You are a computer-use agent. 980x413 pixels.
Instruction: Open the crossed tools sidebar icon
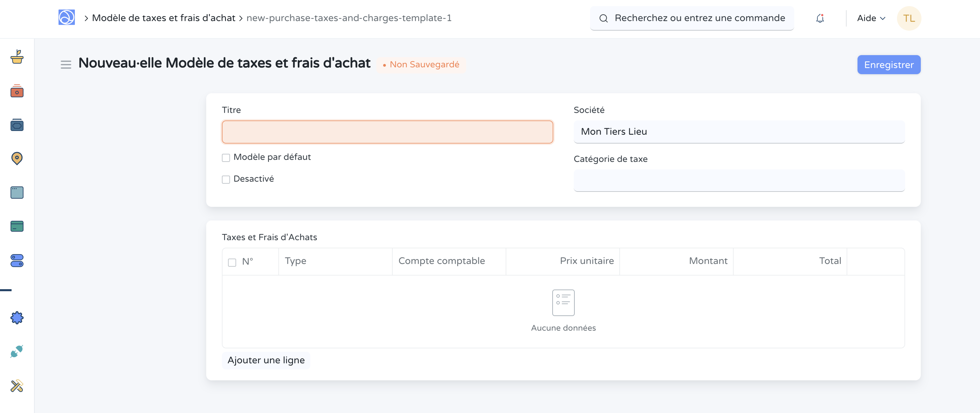click(17, 386)
